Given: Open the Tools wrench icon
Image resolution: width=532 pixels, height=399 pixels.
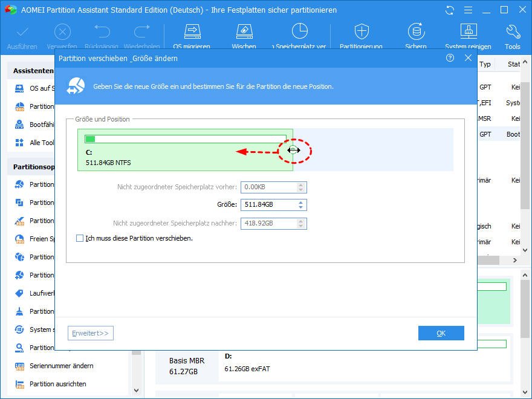Looking at the screenshot, I should [513, 32].
